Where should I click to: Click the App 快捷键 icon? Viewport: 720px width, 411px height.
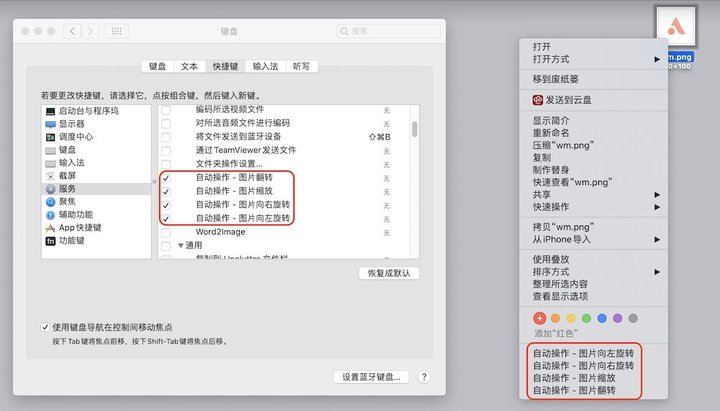click(51, 228)
